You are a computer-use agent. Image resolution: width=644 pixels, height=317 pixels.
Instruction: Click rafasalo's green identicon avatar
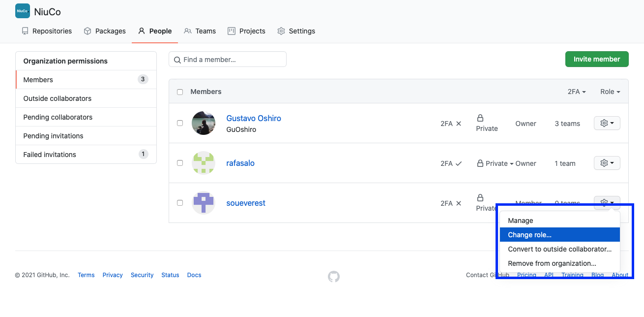click(x=204, y=163)
